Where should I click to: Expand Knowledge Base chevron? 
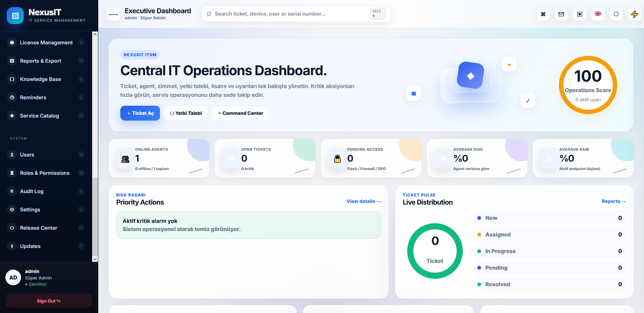coord(81,79)
